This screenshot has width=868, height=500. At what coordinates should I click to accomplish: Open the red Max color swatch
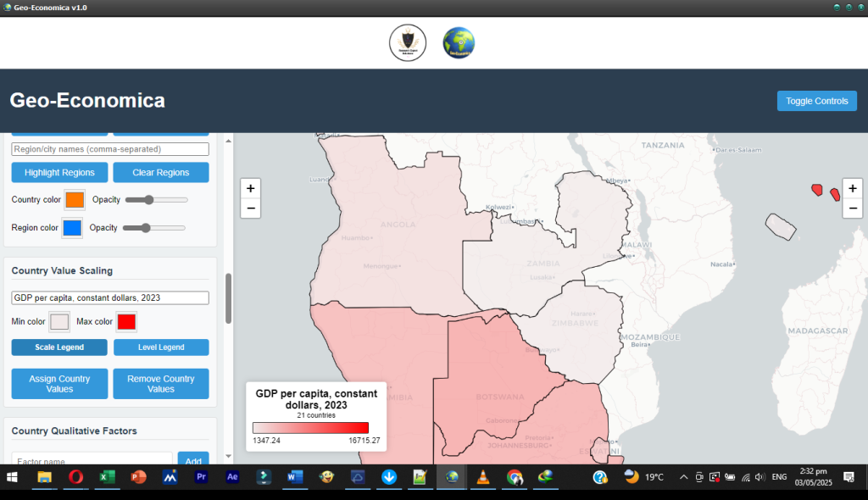point(126,322)
